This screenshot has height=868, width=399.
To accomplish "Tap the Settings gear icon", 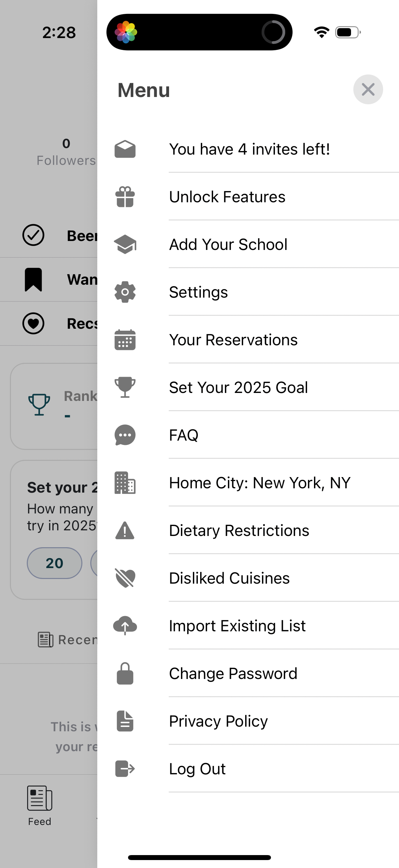I will (125, 292).
